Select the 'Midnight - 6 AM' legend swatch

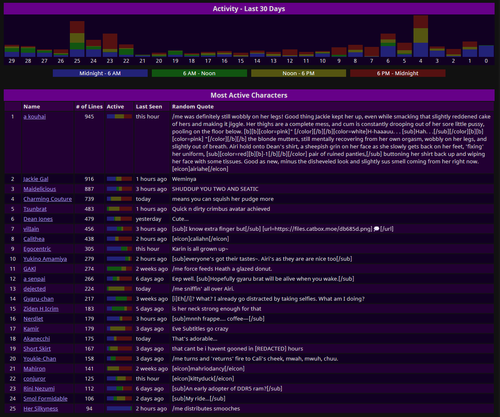click(x=100, y=73)
